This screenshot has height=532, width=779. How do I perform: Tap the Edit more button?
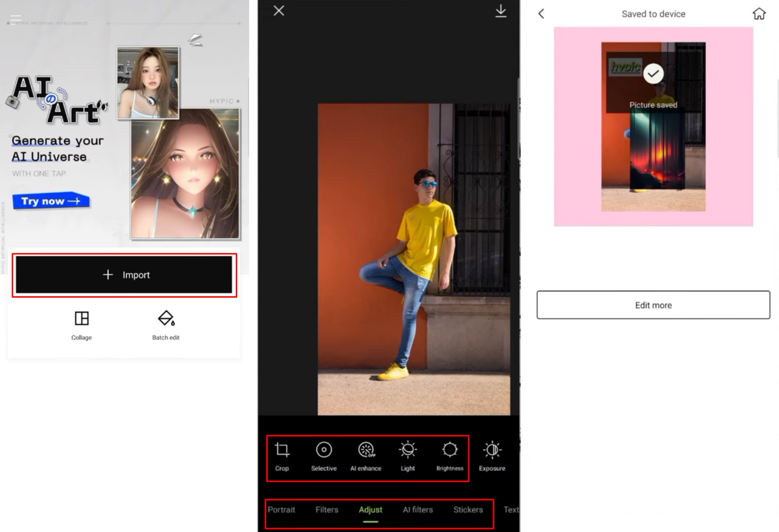tap(653, 305)
